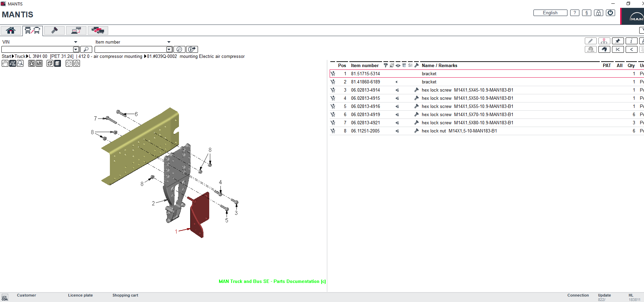Switch to the truck and bus catalog tab
644x302 pixels.
pyautogui.click(x=33, y=30)
